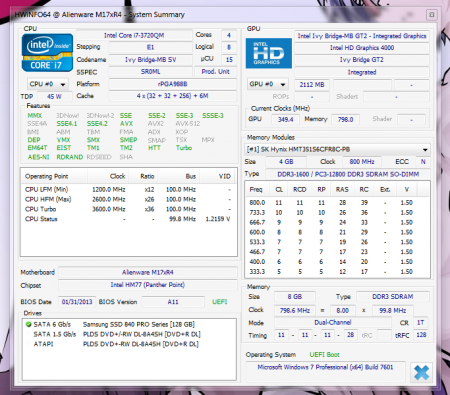
Task: Expand the SK Hynix memory module dropdown
Action: tap(337, 149)
